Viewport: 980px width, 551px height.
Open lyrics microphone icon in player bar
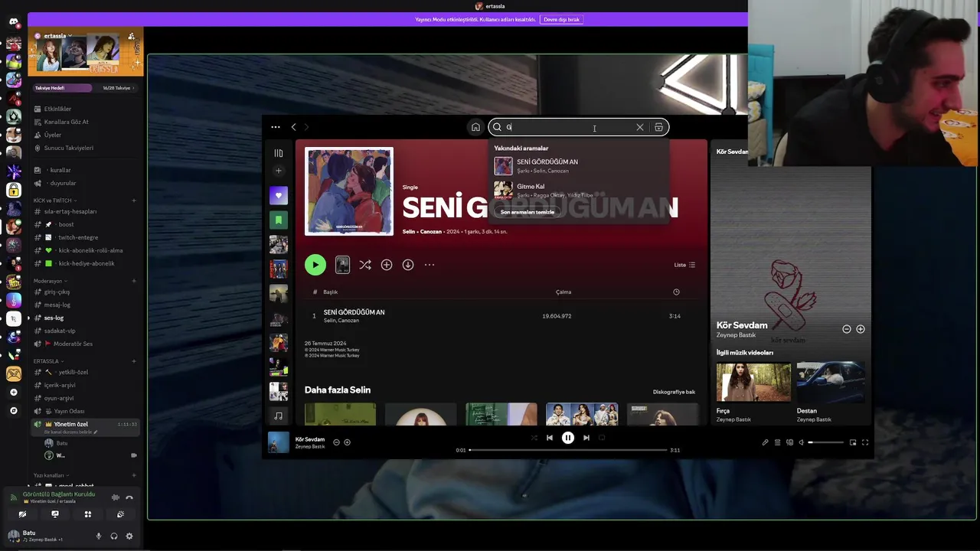(765, 442)
